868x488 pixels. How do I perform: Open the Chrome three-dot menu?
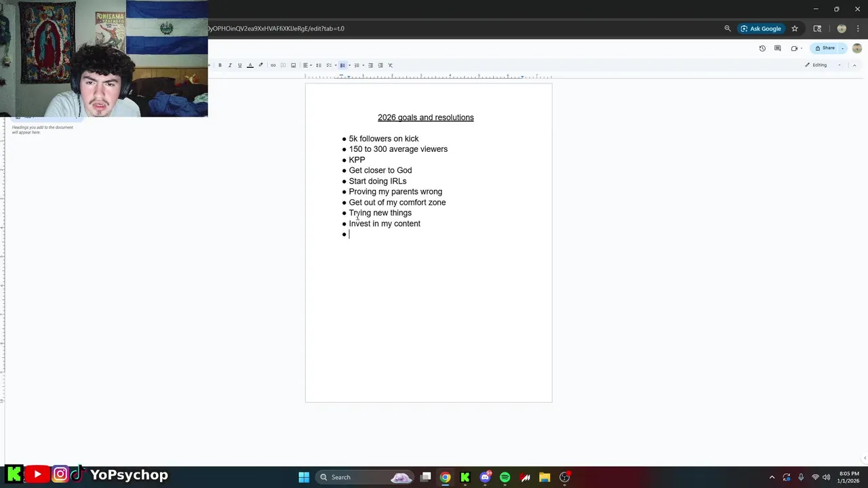(858, 28)
